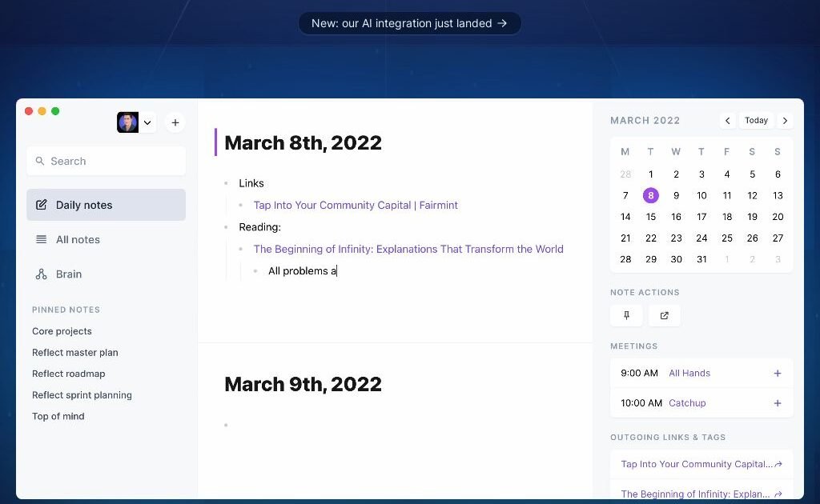Pin the note using the pin icon

point(626,315)
